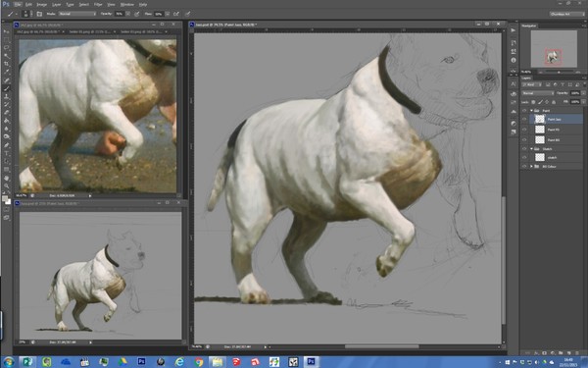
Task: Select the Clone Stamp tool
Action: (x=7, y=96)
